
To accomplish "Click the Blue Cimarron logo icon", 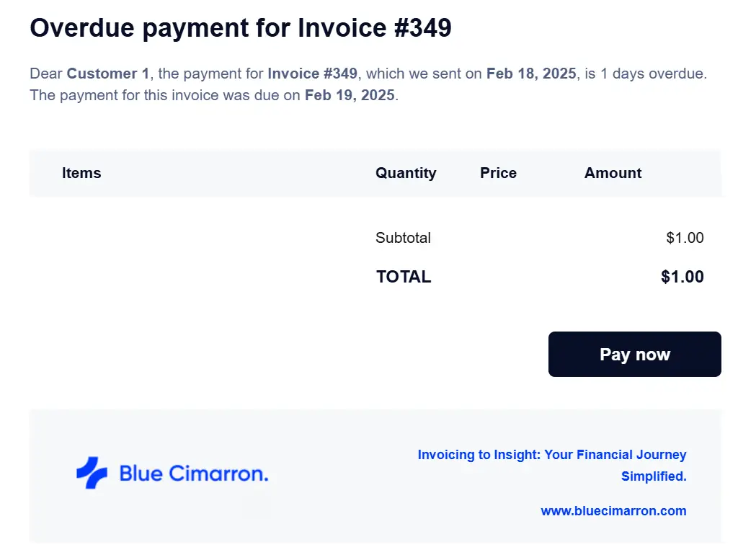I will pos(92,473).
